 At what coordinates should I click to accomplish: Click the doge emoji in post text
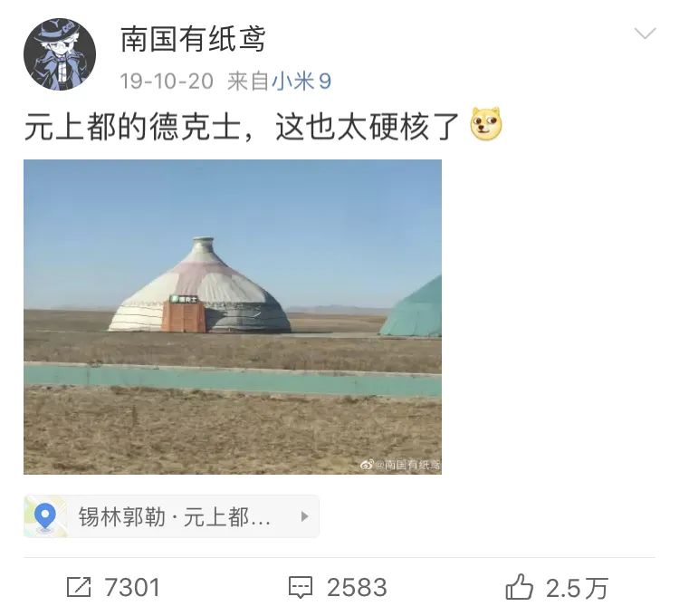pyautogui.click(x=486, y=123)
